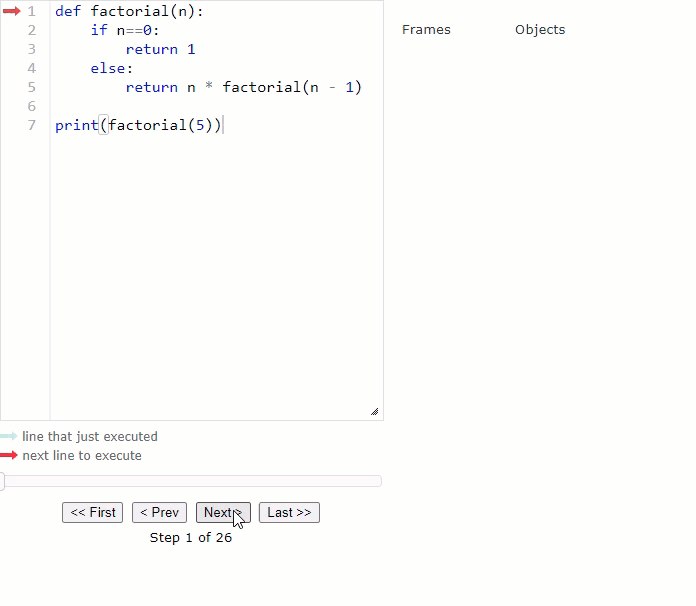Place cursor in 'def factorial(n):' line

(x=129, y=11)
